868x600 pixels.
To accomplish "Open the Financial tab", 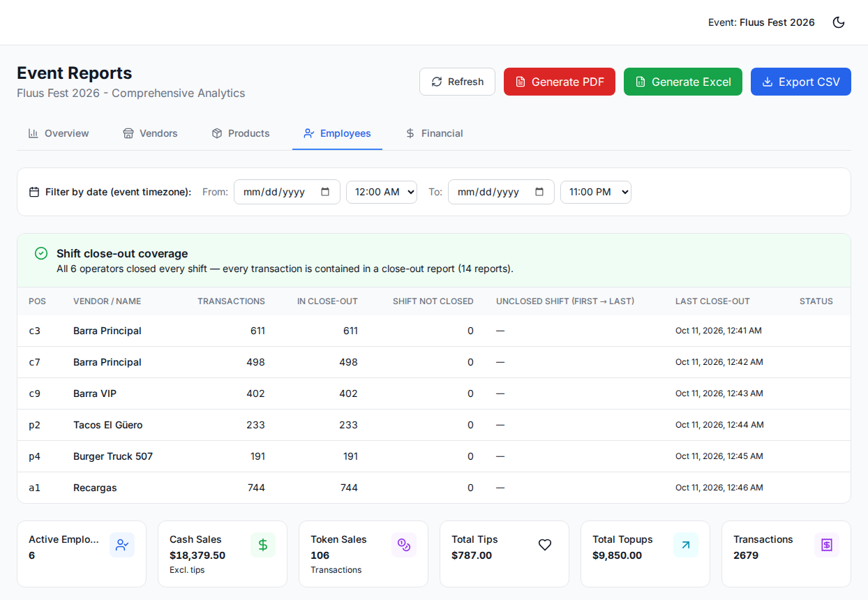I will pyautogui.click(x=434, y=133).
